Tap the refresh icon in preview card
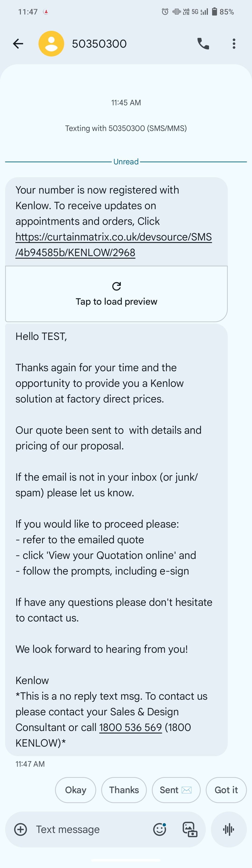This screenshot has width=252, height=868. (x=117, y=286)
